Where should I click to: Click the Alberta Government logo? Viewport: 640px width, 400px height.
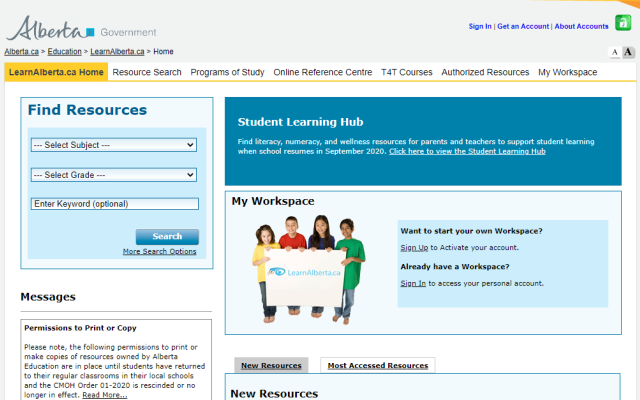click(x=81, y=29)
